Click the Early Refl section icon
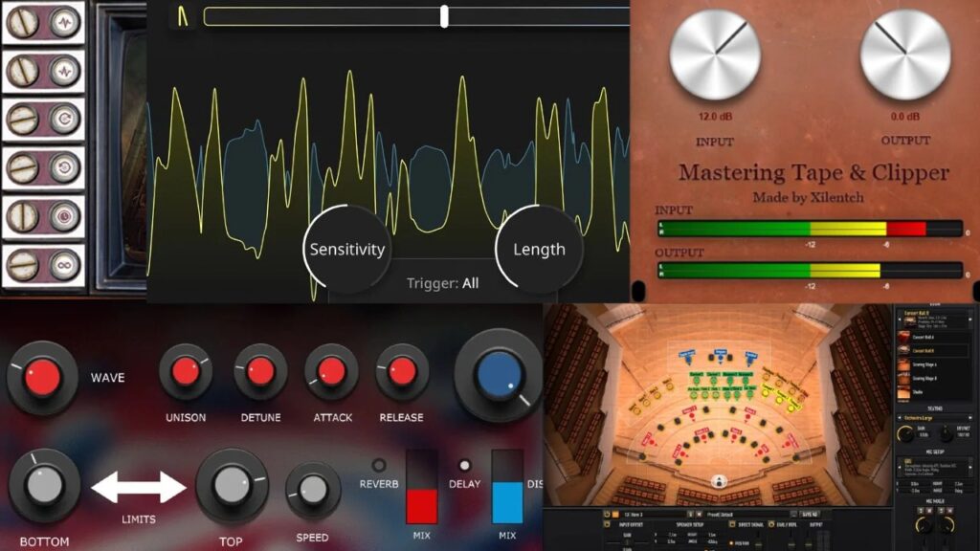 (x=770, y=523)
